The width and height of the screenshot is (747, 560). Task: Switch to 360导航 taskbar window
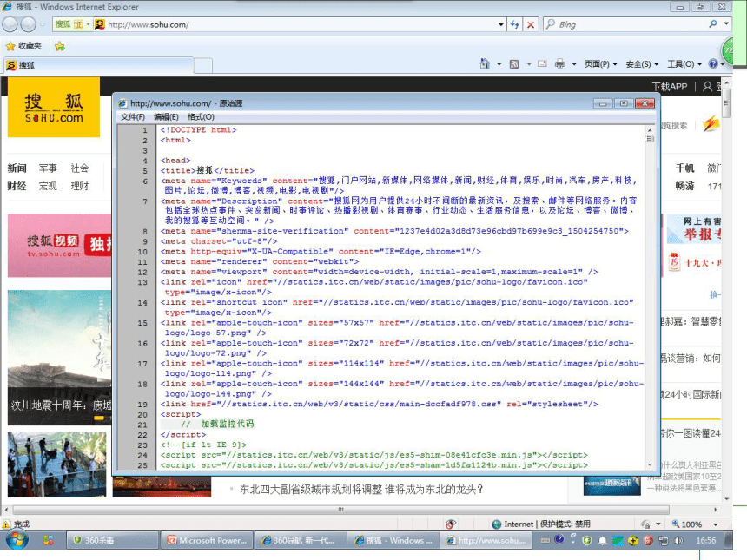pos(301,540)
